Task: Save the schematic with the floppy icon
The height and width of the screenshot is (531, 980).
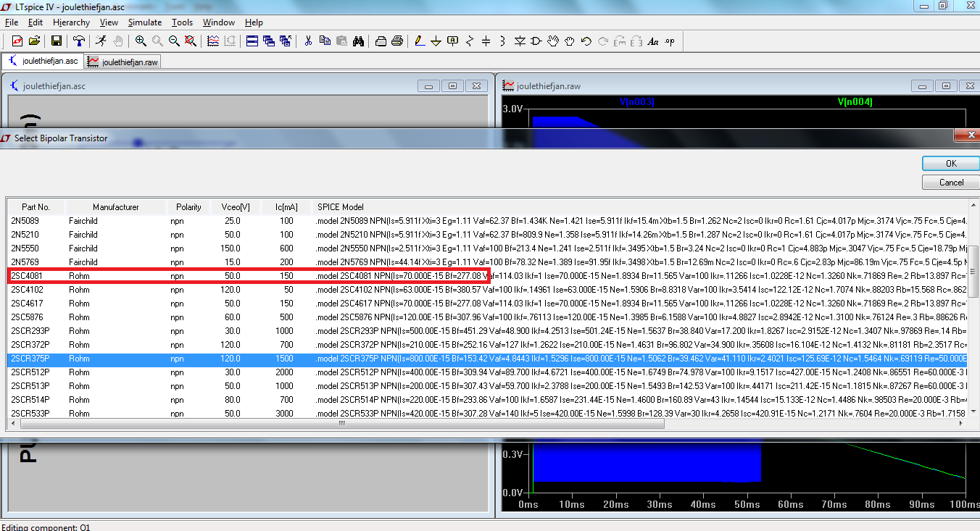Action: [x=56, y=41]
